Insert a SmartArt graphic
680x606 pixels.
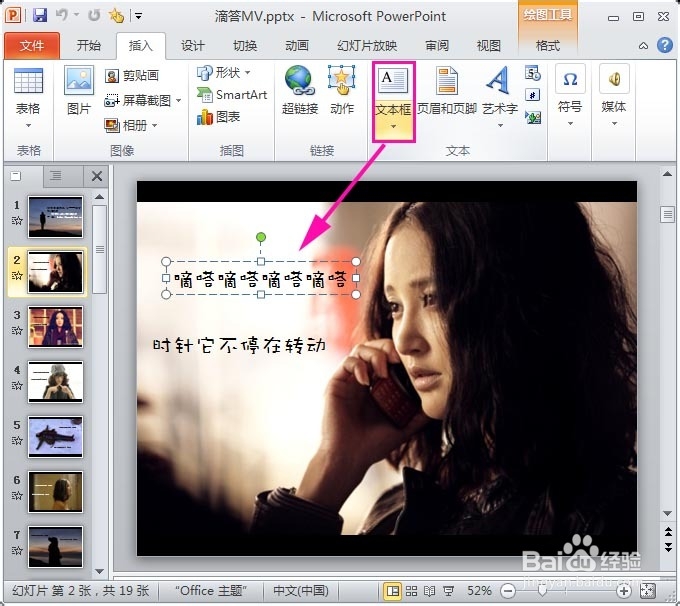[232, 95]
